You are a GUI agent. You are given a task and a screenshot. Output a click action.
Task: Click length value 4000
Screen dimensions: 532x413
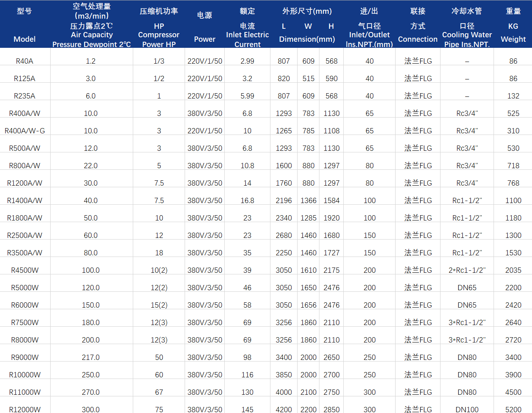284,392
